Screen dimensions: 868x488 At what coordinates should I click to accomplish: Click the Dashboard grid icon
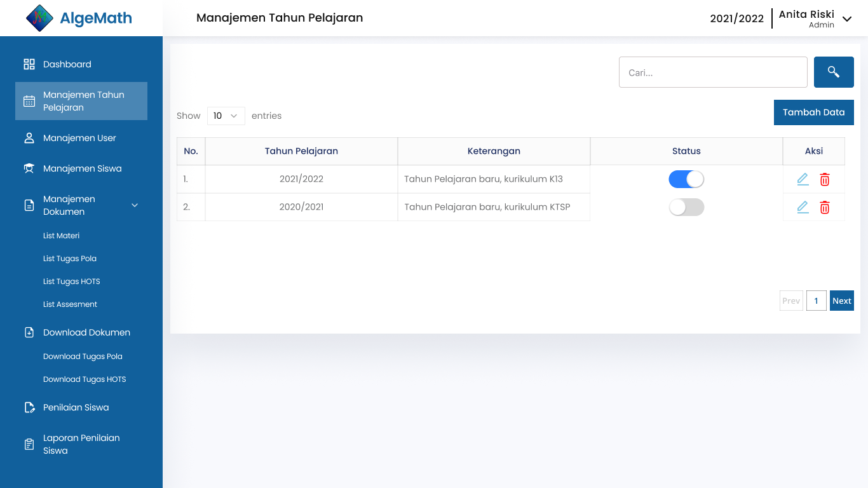pos(29,64)
